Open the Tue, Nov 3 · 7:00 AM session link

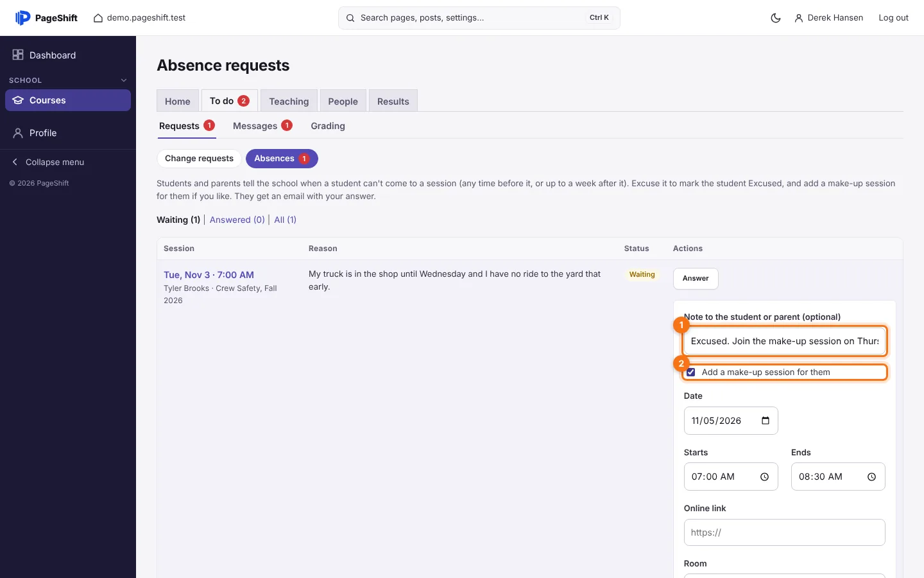pos(209,275)
